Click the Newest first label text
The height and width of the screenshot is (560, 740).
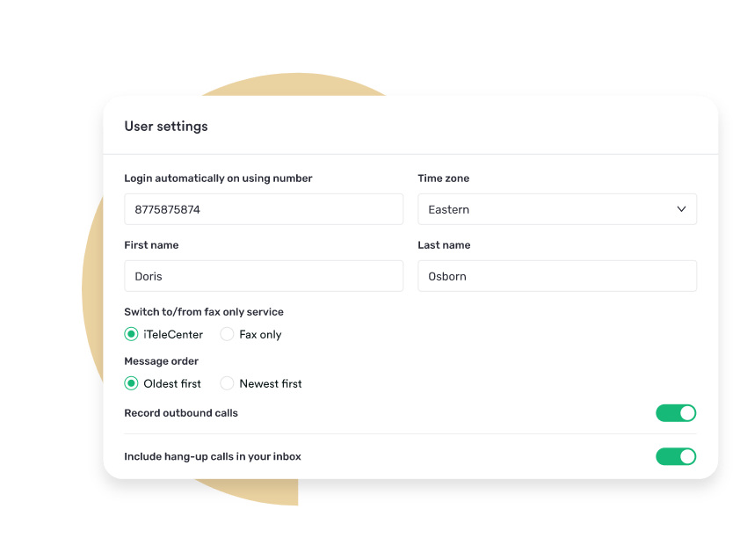pos(271,384)
